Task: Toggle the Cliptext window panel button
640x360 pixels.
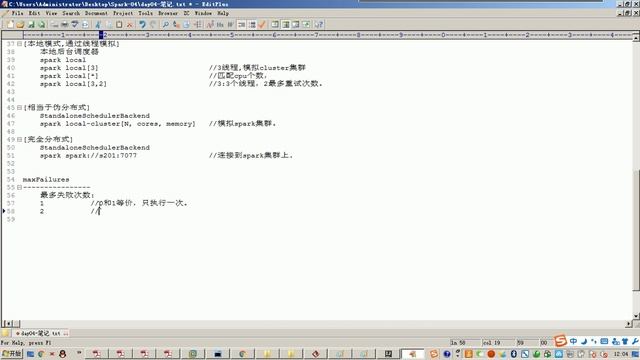Action: pyautogui.click(x=275, y=24)
